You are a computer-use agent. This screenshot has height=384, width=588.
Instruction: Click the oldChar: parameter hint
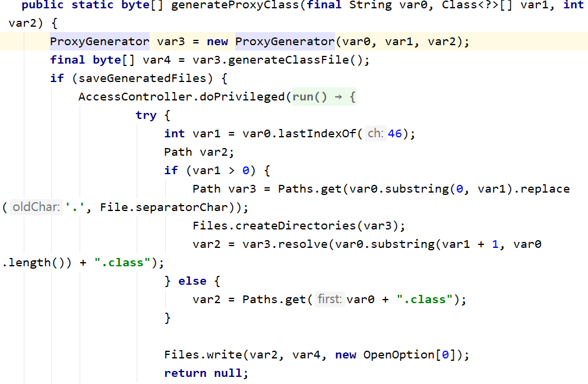click(x=36, y=207)
